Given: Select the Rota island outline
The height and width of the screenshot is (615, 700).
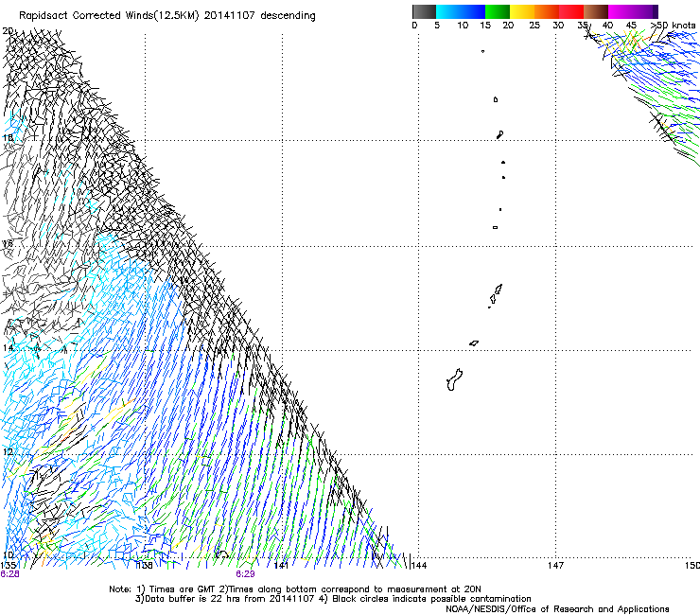Looking at the screenshot, I should 474,343.
